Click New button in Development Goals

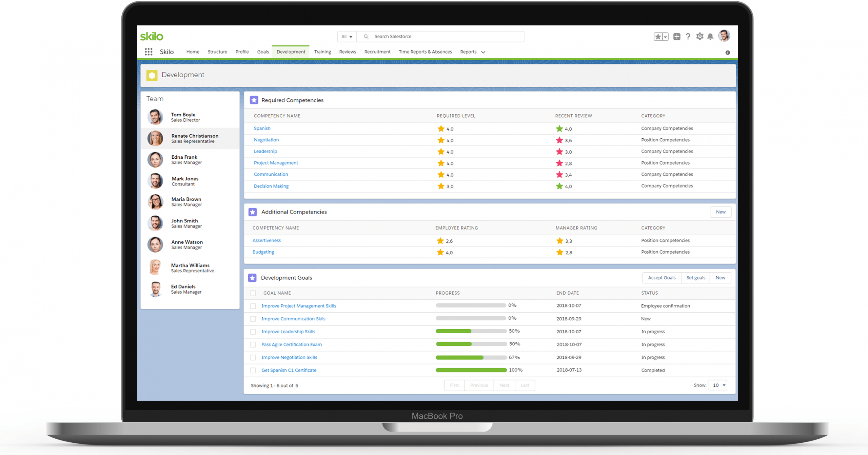tap(722, 278)
